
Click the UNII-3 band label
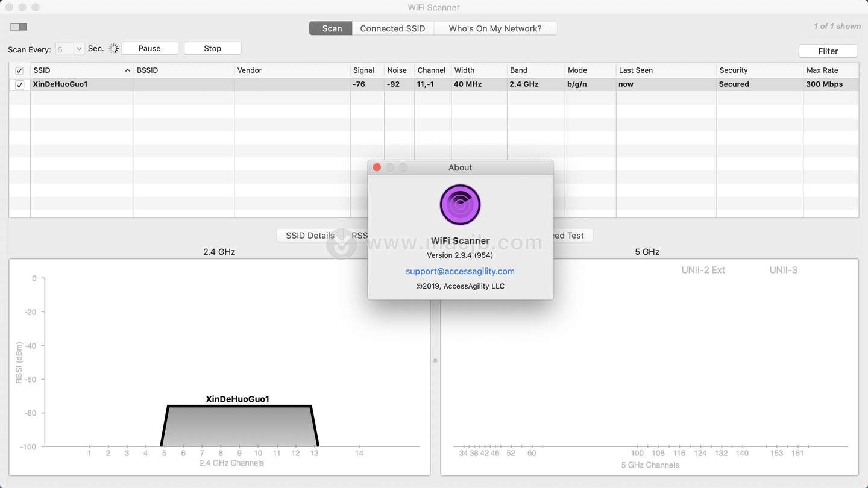pyautogui.click(x=783, y=270)
